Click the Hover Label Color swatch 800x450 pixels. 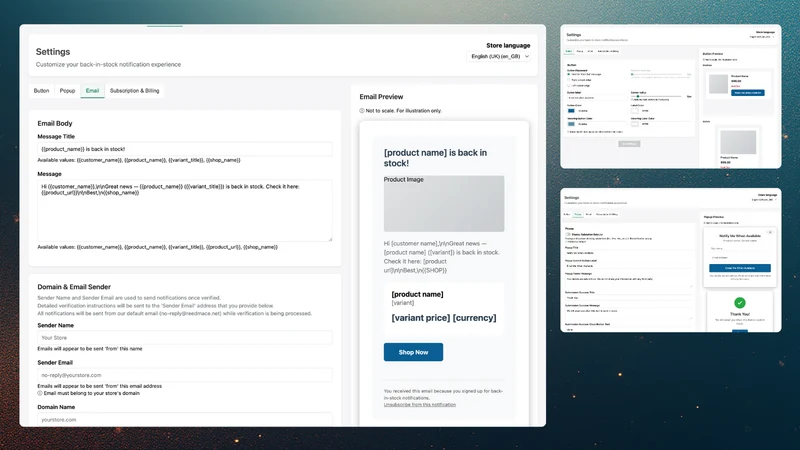pyautogui.click(x=635, y=124)
